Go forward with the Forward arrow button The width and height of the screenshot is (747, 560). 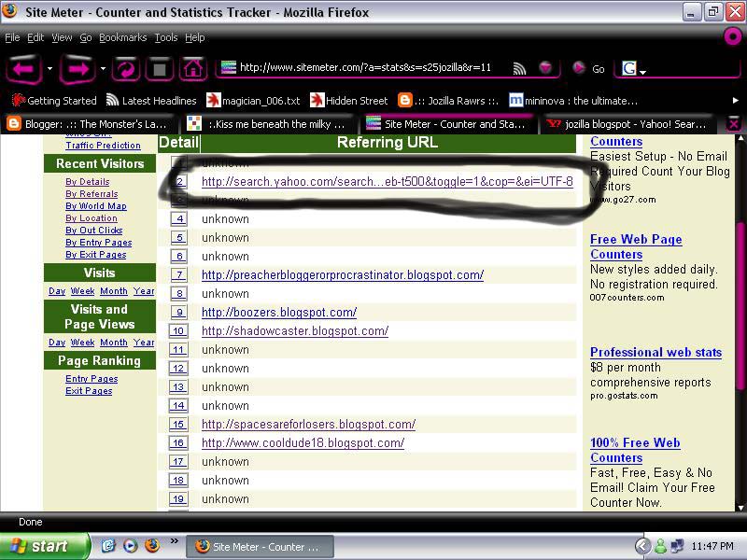[x=78, y=69]
